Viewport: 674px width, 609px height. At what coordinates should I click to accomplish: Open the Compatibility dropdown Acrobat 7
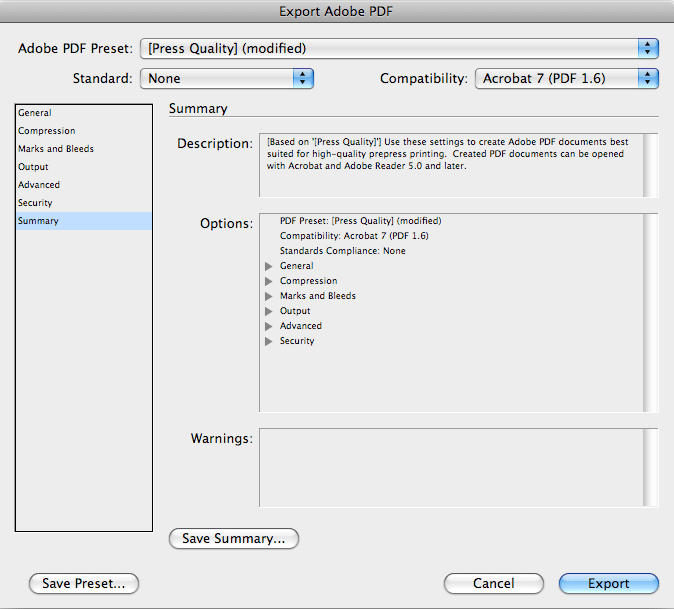tap(567, 79)
